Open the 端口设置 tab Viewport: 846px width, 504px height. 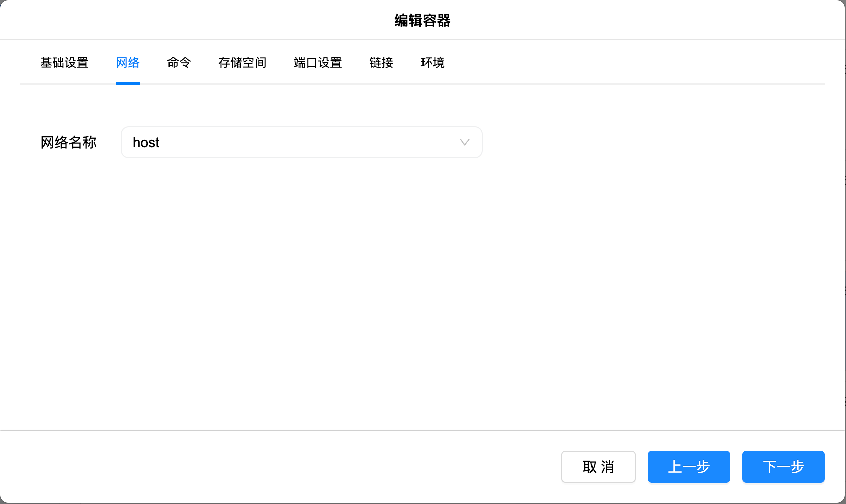click(317, 62)
